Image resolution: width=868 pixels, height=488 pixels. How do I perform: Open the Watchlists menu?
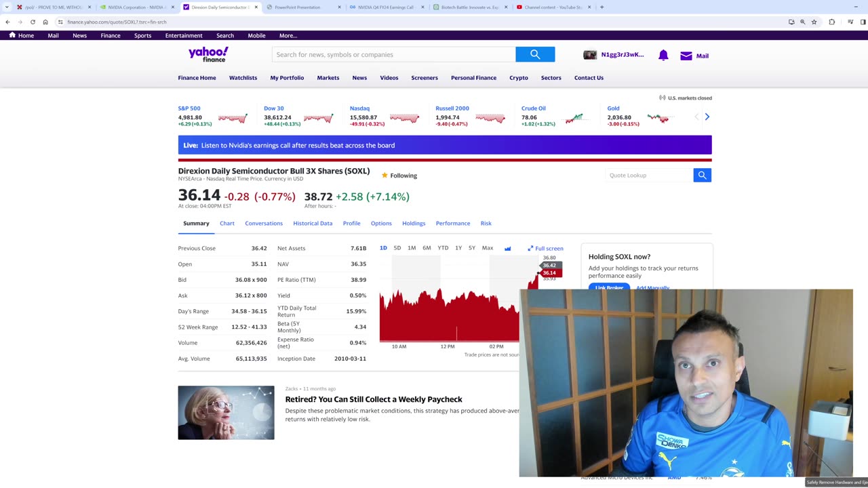243,77
